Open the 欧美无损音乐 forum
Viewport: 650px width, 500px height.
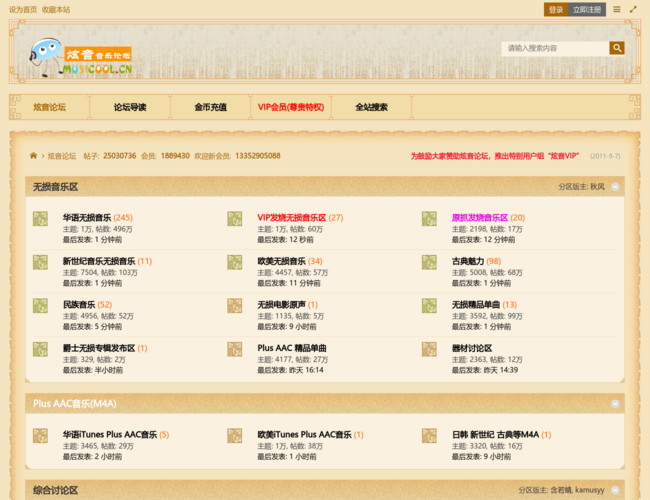click(281, 261)
